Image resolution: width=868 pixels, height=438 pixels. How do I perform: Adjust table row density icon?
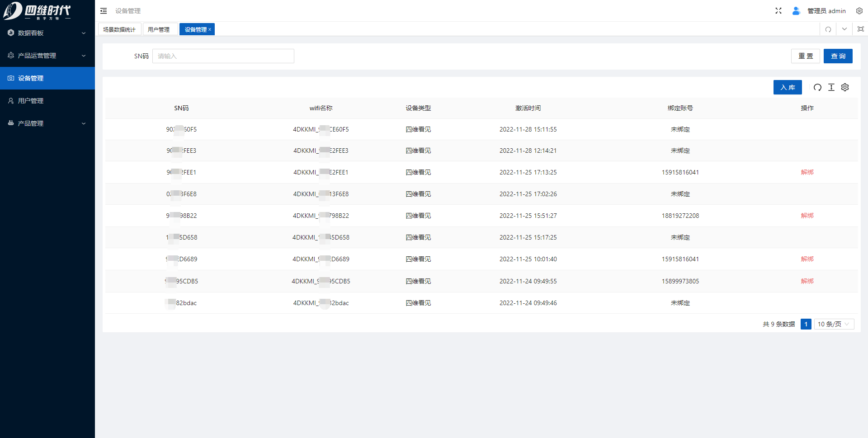click(831, 87)
